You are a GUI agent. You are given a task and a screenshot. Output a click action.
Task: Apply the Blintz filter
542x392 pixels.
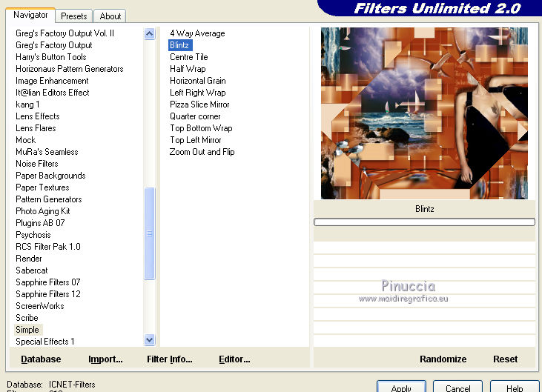(x=401, y=387)
